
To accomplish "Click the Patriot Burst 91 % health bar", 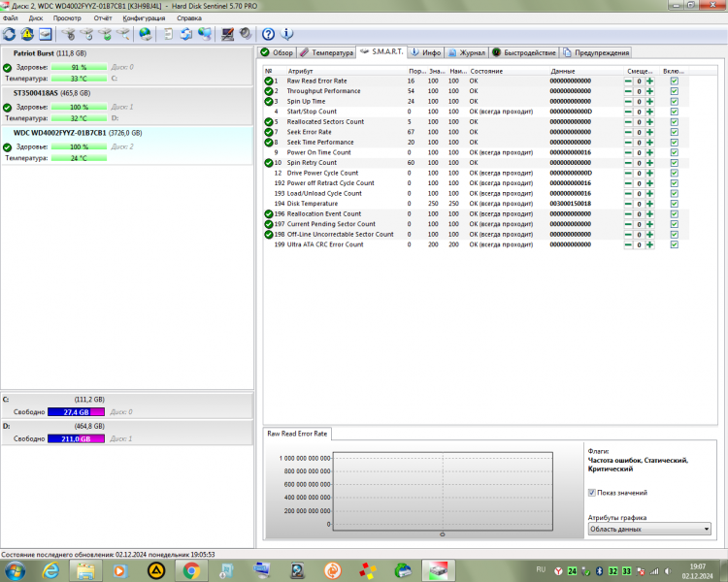I will 79,67.
